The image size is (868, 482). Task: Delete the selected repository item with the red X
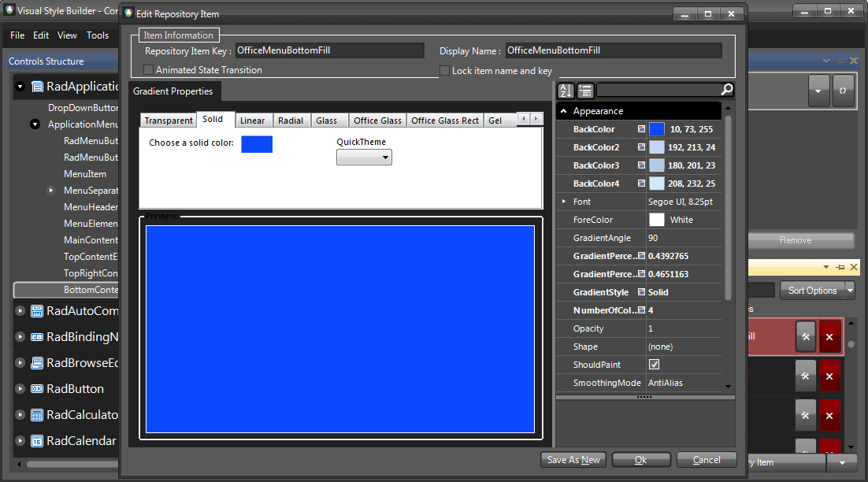coord(829,336)
